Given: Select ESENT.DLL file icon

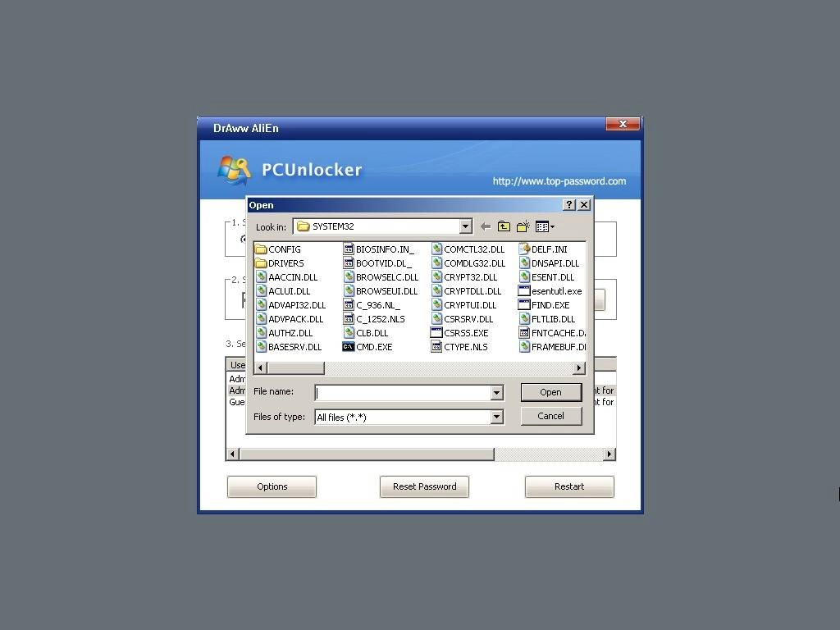Looking at the screenshot, I should tap(524, 277).
